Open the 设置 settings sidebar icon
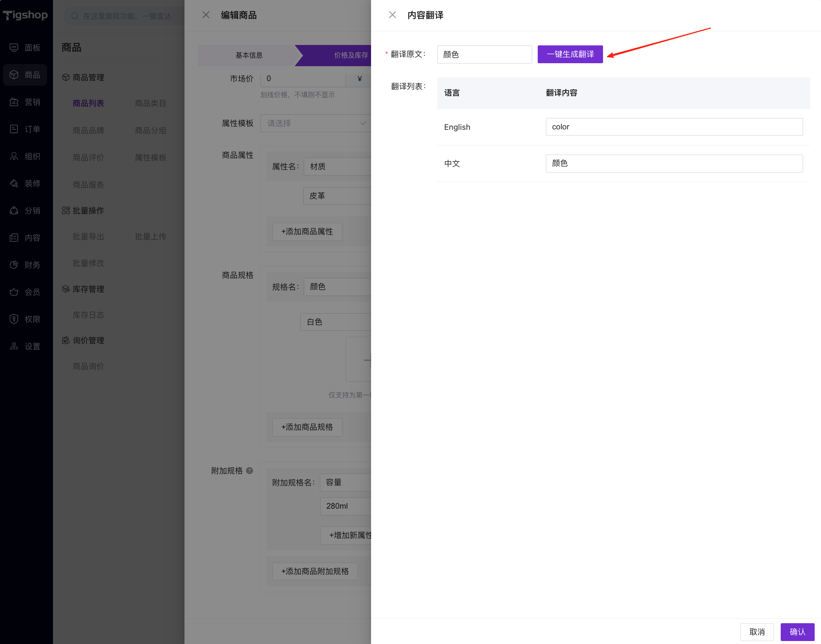The width and height of the screenshot is (821, 644). point(14,346)
